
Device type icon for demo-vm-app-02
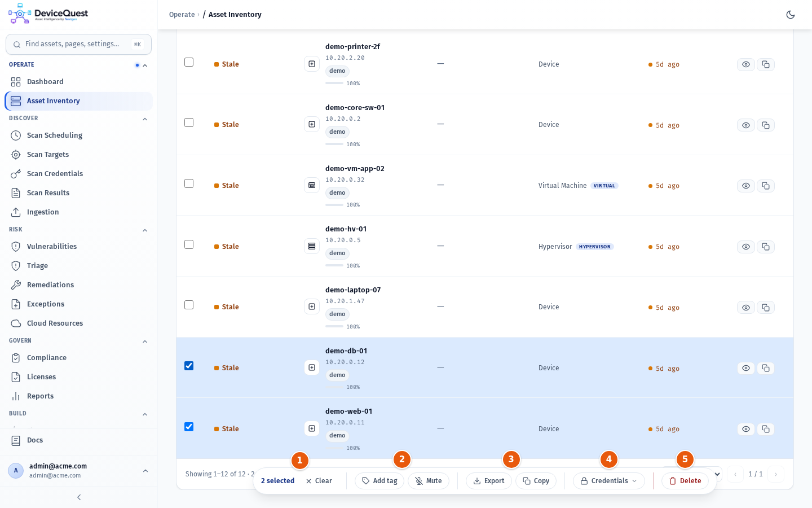click(x=312, y=185)
